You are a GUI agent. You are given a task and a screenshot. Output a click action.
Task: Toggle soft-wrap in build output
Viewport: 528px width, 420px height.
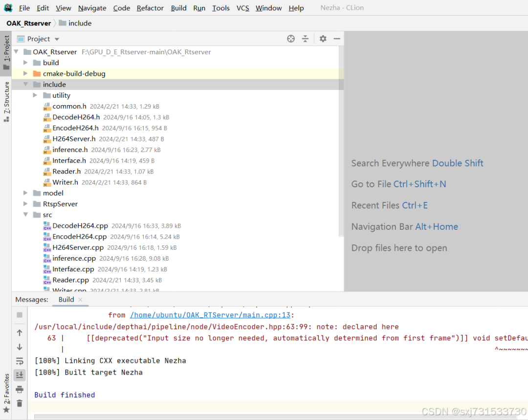coord(20,361)
